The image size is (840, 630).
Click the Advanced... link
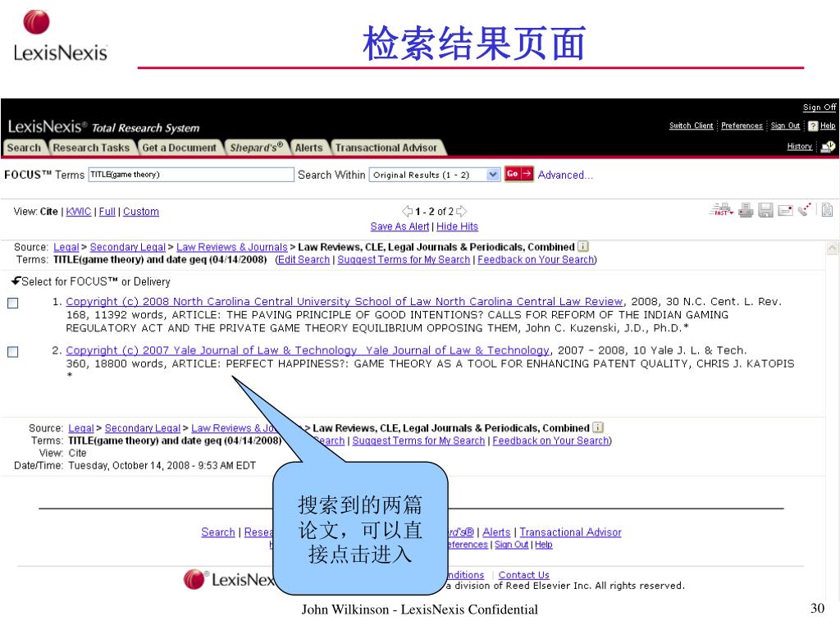pyautogui.click(x=565, y=175)
